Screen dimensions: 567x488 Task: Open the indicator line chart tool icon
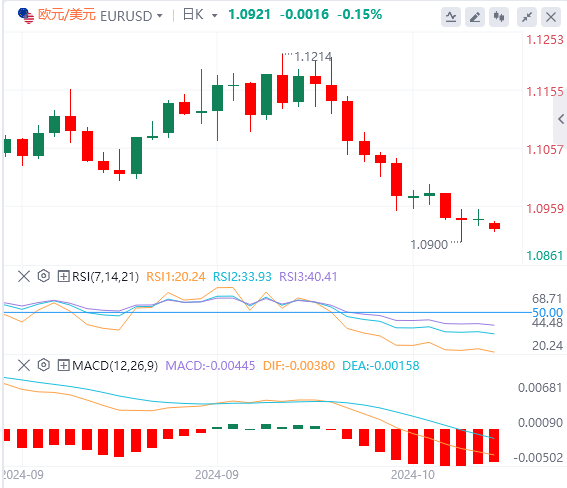click(451, 17)
